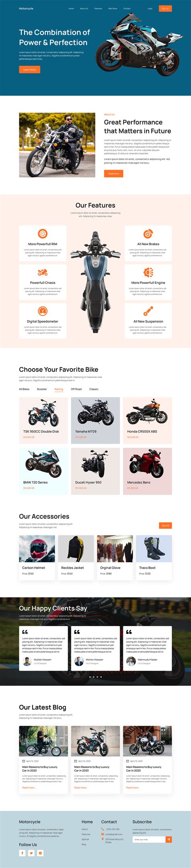
Task: Open Features in top navigation
Action: (98, 8)
